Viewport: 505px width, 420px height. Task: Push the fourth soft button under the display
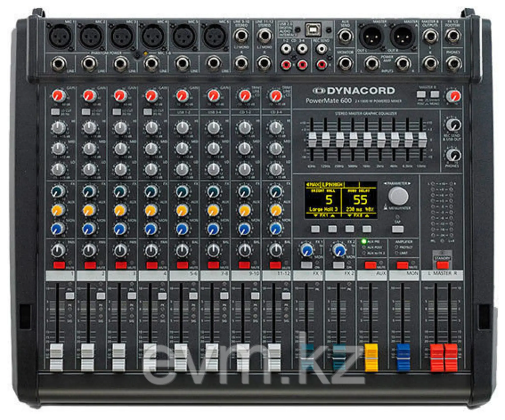[x=367, y=229]
